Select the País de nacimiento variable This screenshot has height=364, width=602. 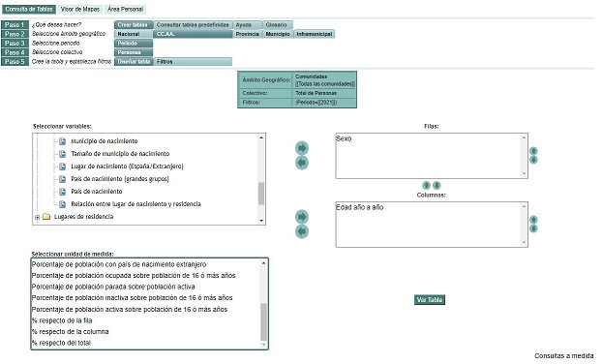[x=97, y=192]
